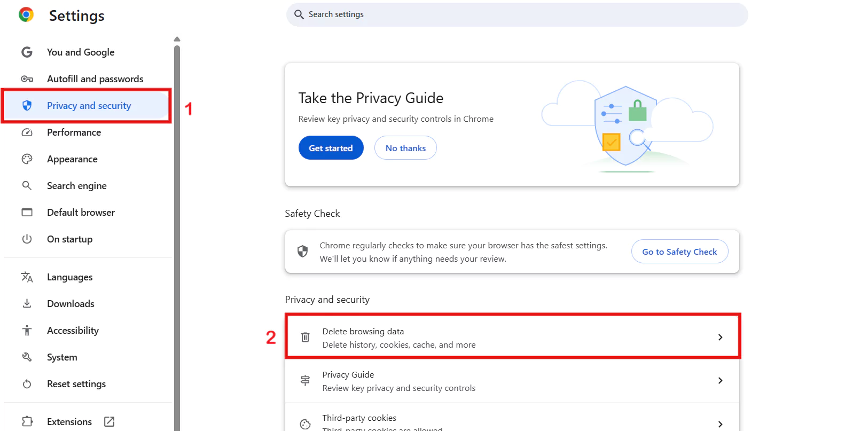Open Privacy and security menu item
Image resolution: width=868 pixels, height=431 pixels.
(89, 106)
